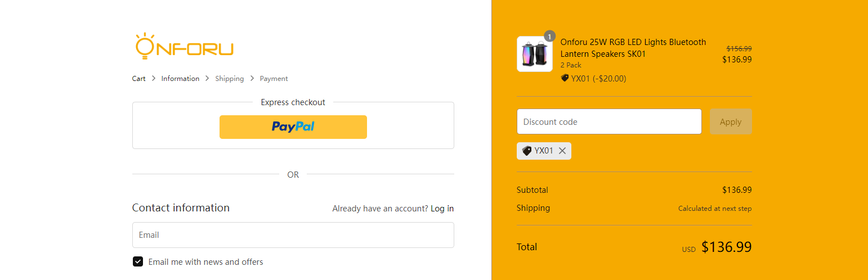The width and height of the screenshot is (868, 280).
Task: Go back to Cart breadcrumb
Action: (x=139, y=79)
